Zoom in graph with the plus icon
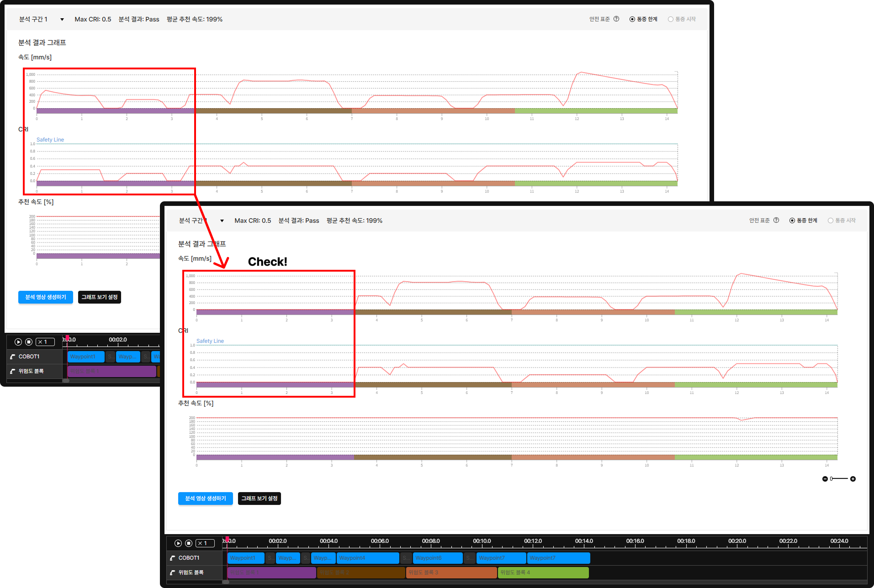874x588 pixels. pyautogui.click(x=853, y=479)
